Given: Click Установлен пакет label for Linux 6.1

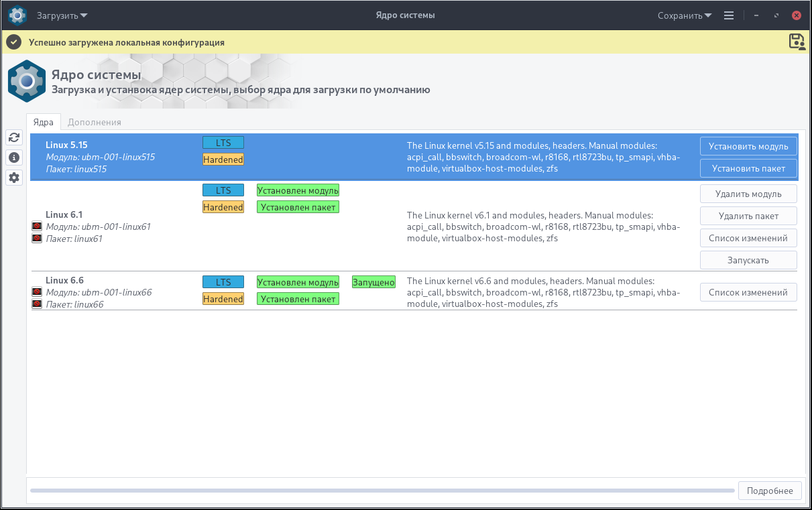Looking at the screenshot, I should (298, 207).
